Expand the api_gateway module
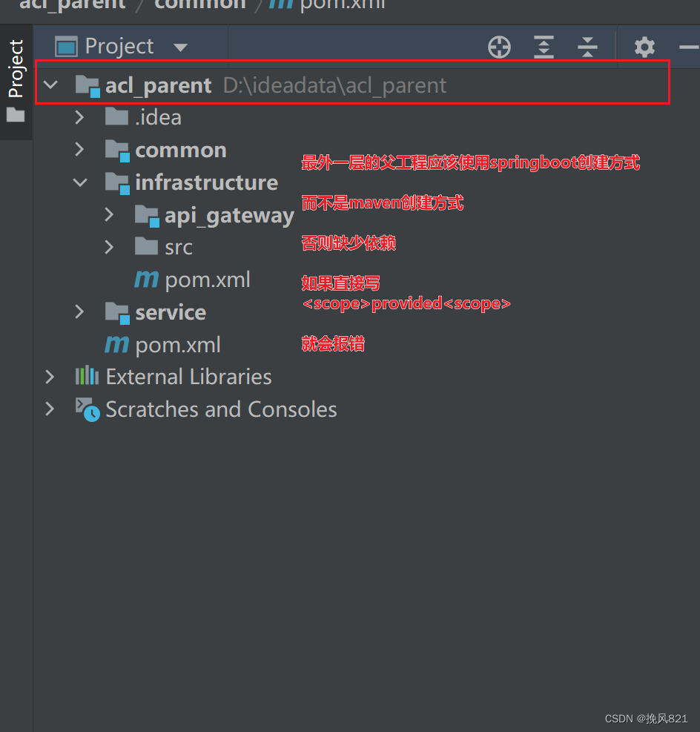700x732 pixels. point(109,215)
